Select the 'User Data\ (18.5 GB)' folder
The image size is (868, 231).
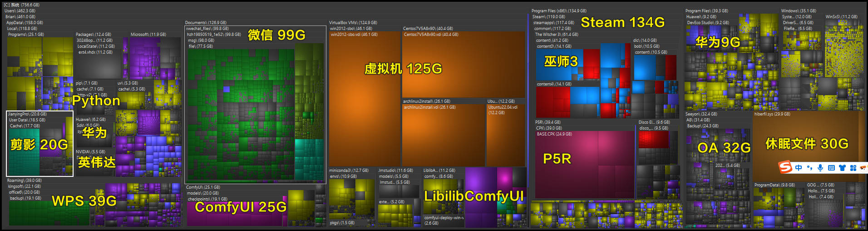27,120
